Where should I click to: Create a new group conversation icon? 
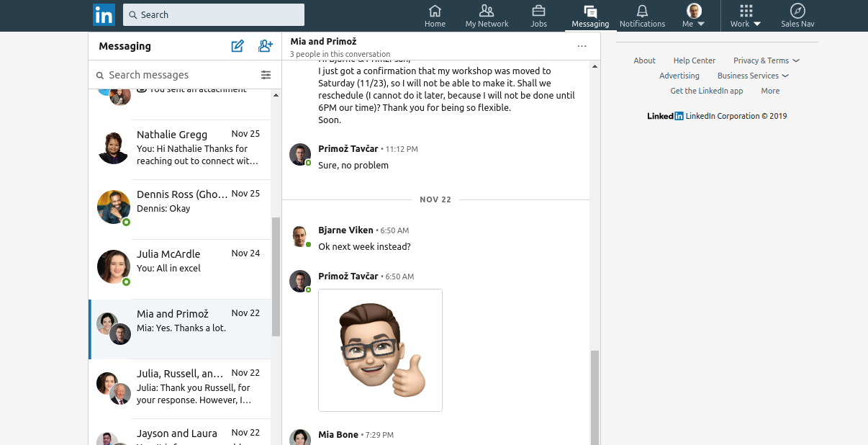[266, 46]
